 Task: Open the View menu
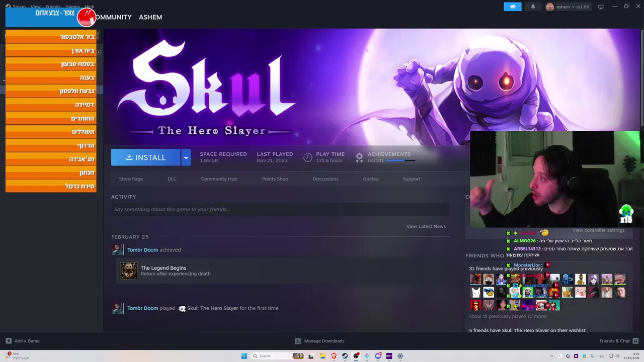35,7
